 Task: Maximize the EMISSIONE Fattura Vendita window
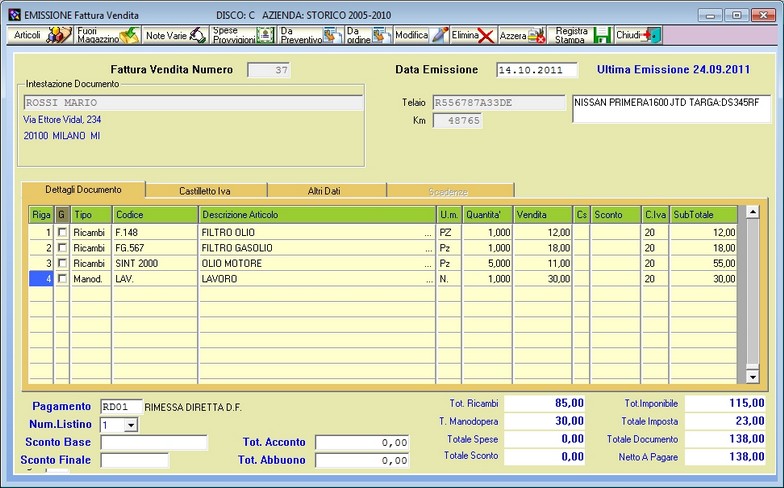[x=736, y=15]
